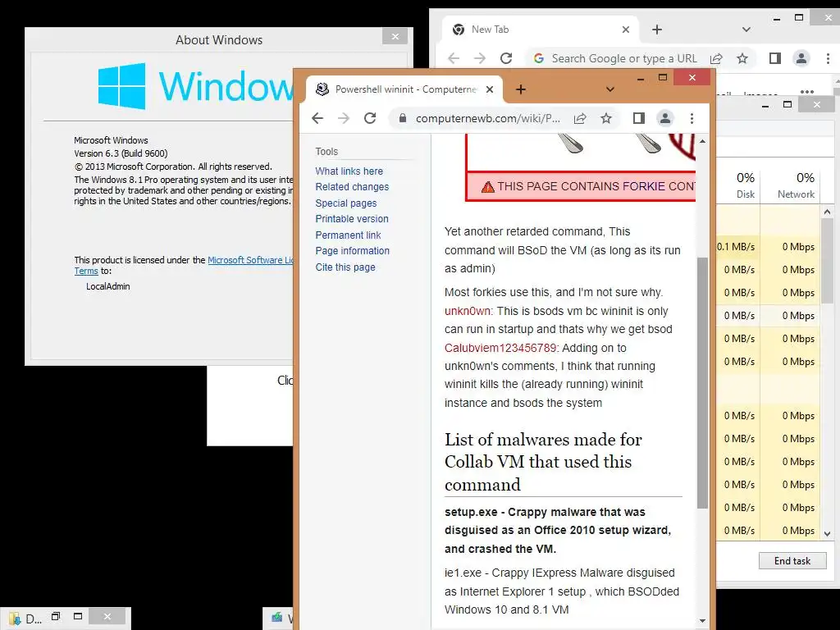The image size is (840, 630).
Task: Maximize the computernewb Chrome window
Action: [x=663, y=78]
